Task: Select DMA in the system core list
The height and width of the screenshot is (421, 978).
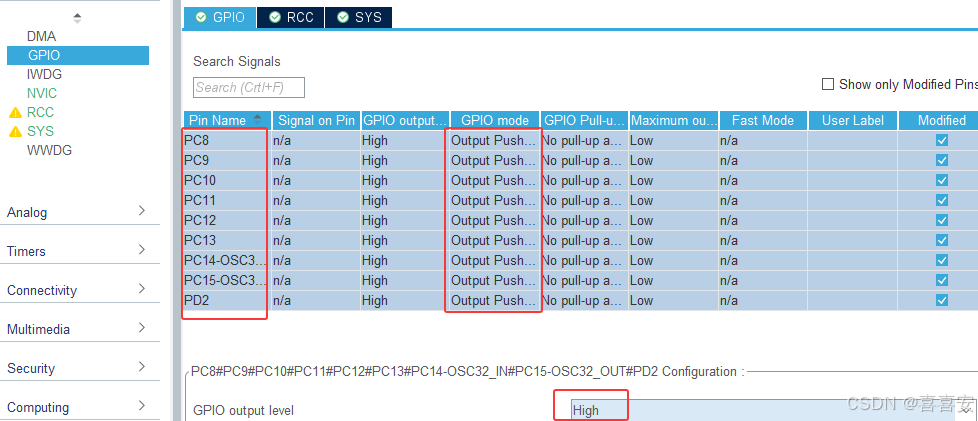Action: click(41, 37)
